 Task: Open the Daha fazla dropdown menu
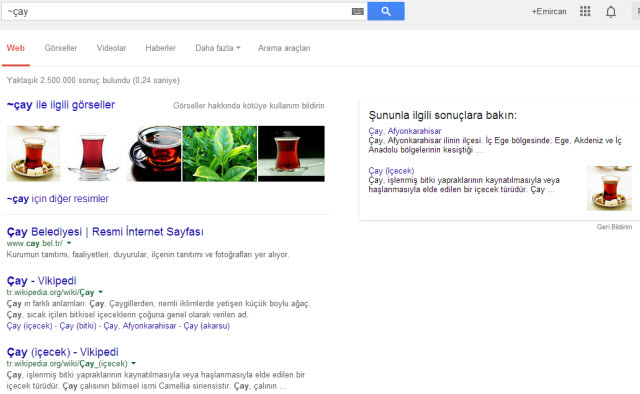(218, 48)
